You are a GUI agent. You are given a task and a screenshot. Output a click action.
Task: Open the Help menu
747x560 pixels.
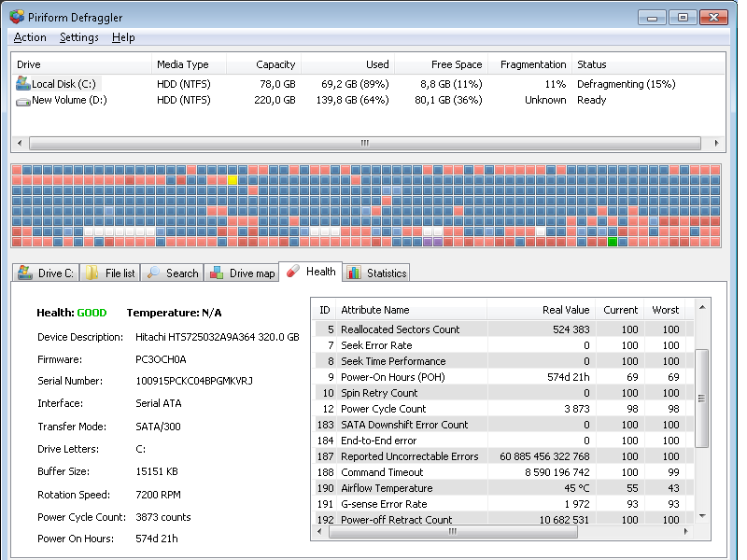123,37
